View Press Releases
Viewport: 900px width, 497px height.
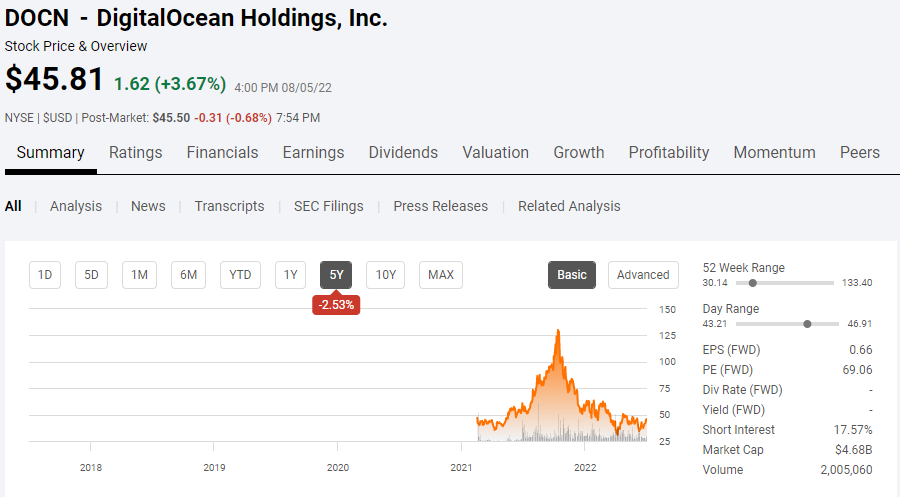[x=440, y=206]
